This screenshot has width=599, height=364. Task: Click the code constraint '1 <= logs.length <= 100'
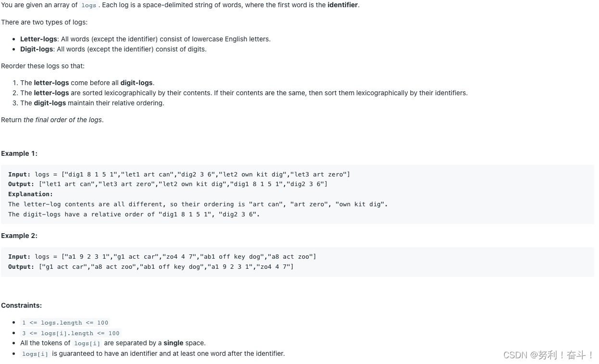tap(65, 323)
